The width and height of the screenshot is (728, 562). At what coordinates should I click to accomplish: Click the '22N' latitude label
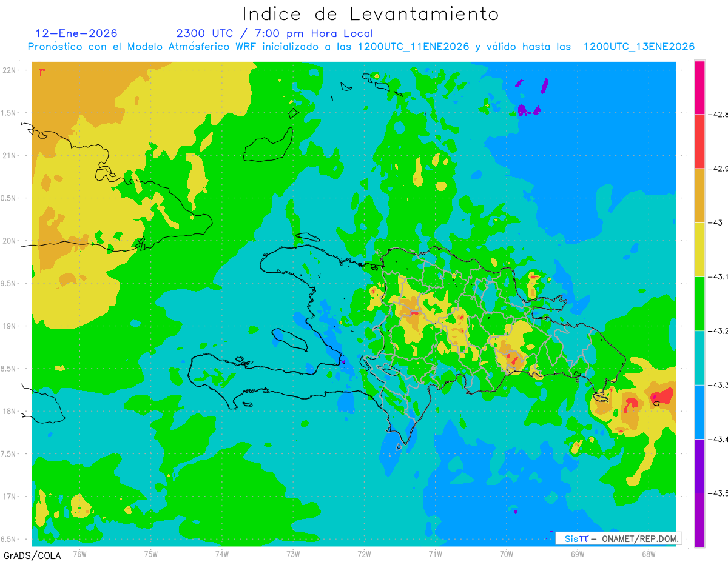(10, 70)
